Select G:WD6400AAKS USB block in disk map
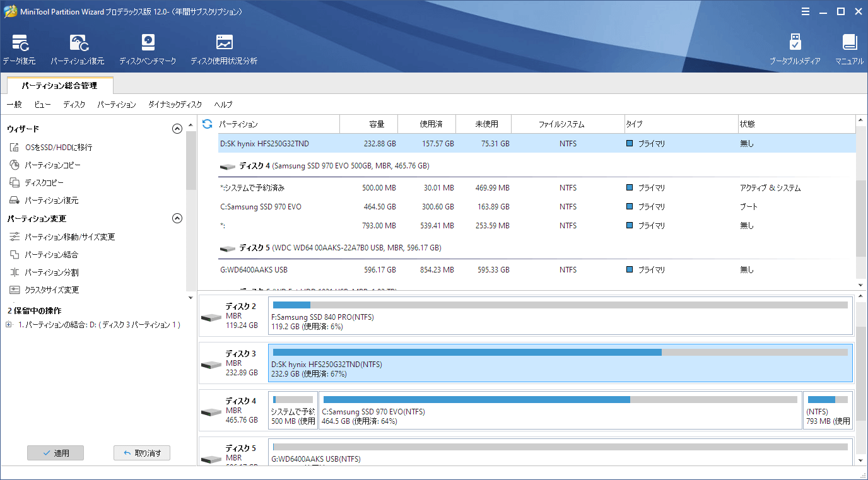Screen dimensions: 868x480 pyautogui.click(x=560, y=452)
